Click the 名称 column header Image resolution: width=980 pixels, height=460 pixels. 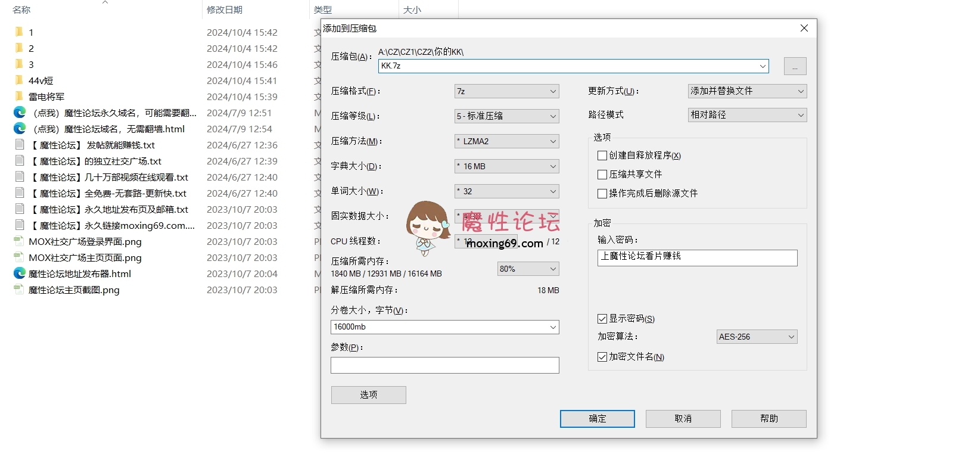pyautogui.click(x=21, y=10)
